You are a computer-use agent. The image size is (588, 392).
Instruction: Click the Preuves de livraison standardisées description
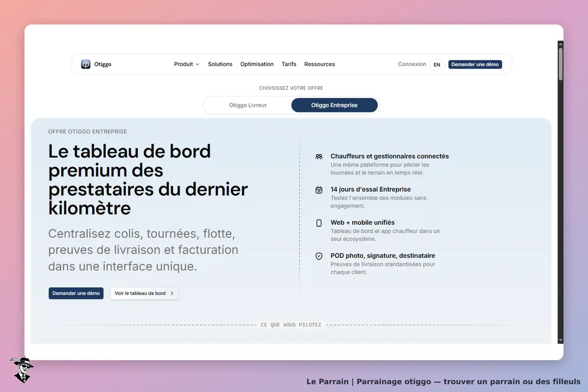point(383,268)
